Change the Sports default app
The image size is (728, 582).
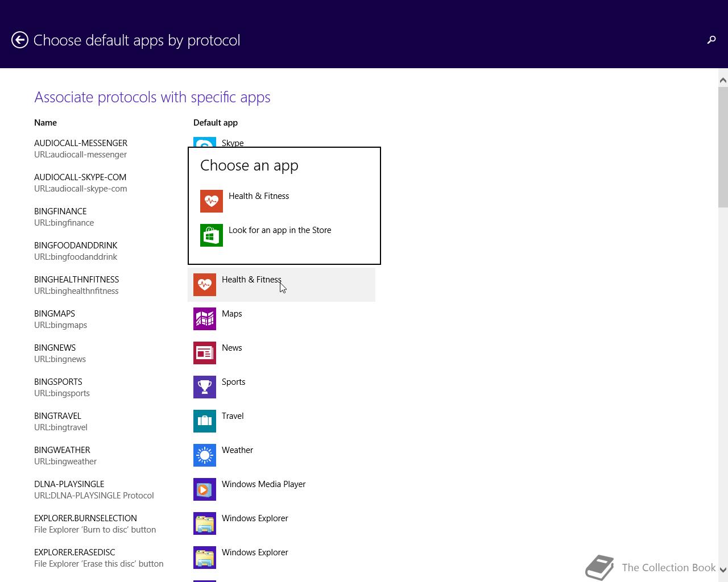coord(282,387)
